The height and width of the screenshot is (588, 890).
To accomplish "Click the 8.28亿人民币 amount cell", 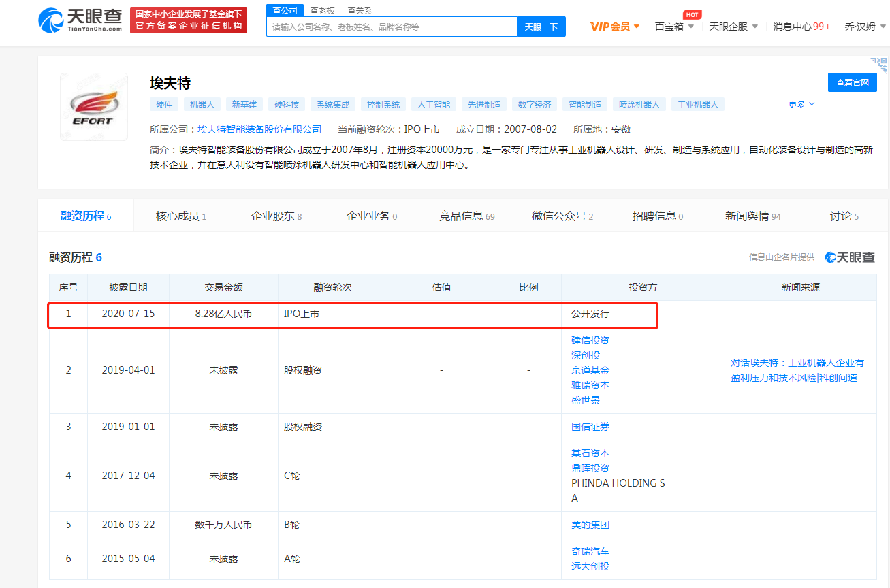I will pyautogui.click(x=223, y=314).
